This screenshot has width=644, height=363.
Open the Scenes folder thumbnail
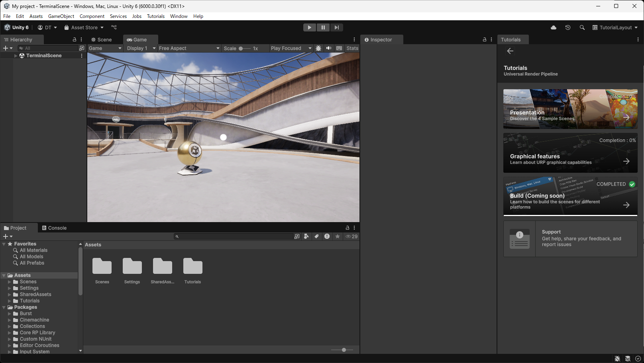102,271
